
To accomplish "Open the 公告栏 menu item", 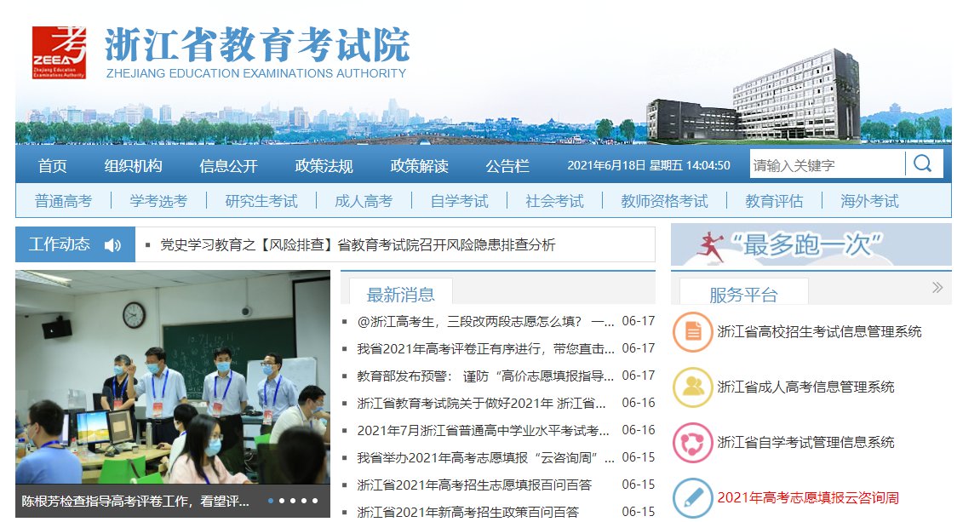I will (x=507, y=166).
